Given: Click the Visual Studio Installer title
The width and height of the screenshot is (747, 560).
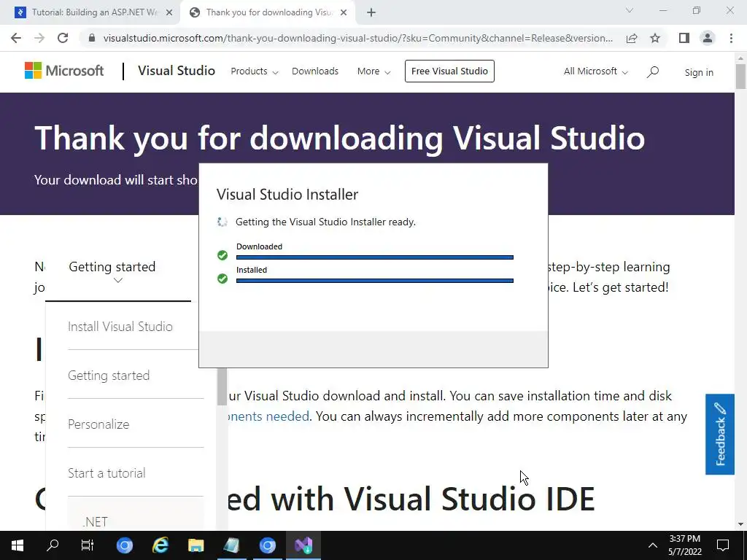Looking at the screenshot, I should point(287,194).
